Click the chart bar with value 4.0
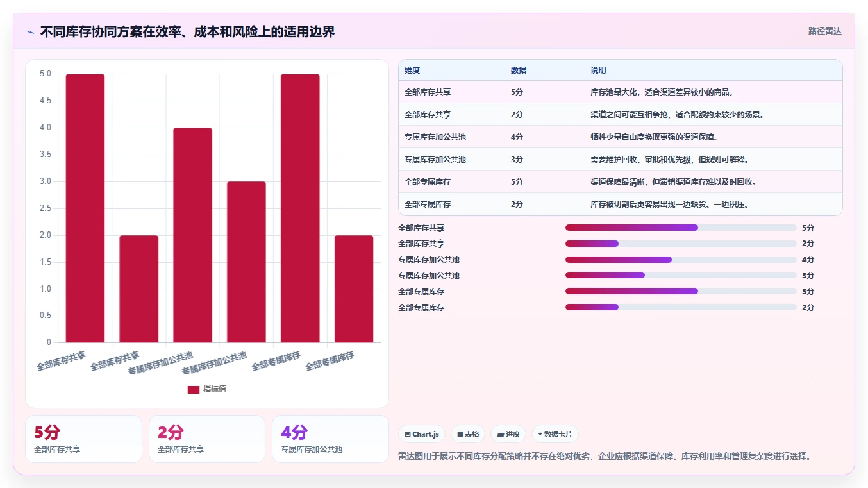The image size is (868, 488). [192, 235]
